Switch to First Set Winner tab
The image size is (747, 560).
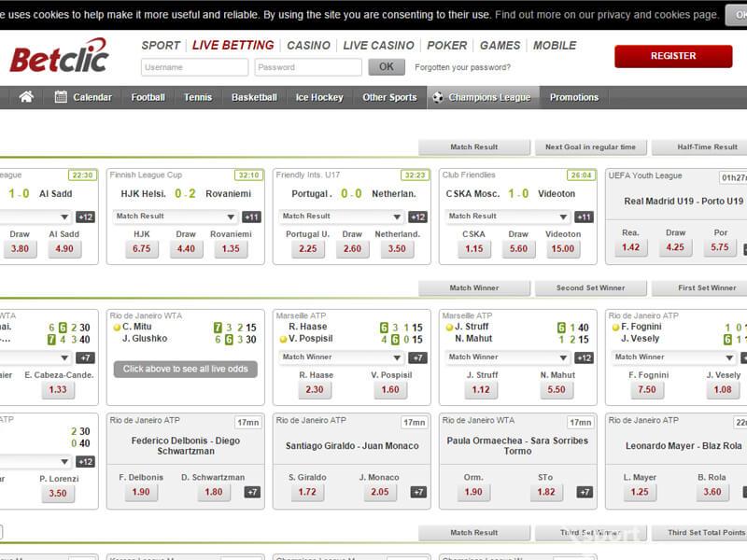[x=699, y=288]
